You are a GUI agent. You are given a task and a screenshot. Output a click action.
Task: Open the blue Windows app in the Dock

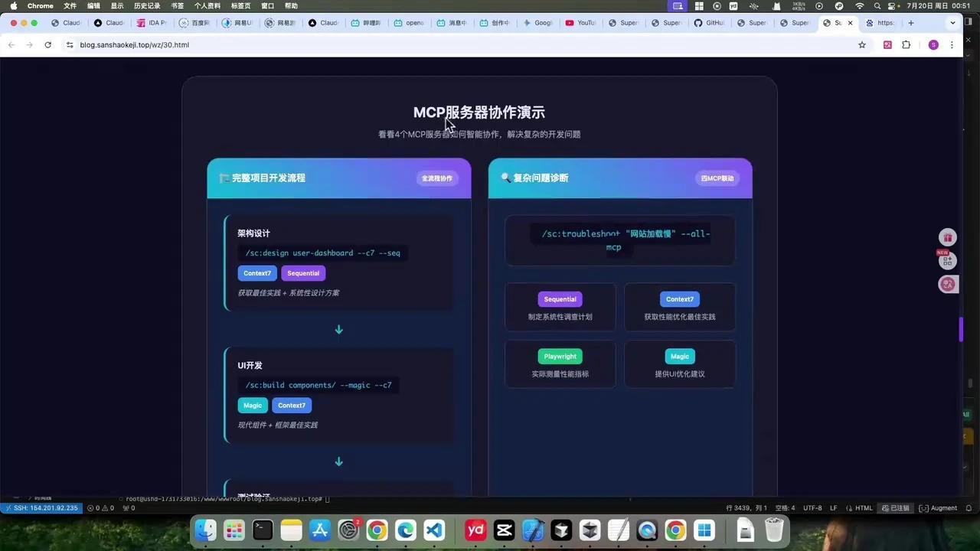click(x=704, y=530)
